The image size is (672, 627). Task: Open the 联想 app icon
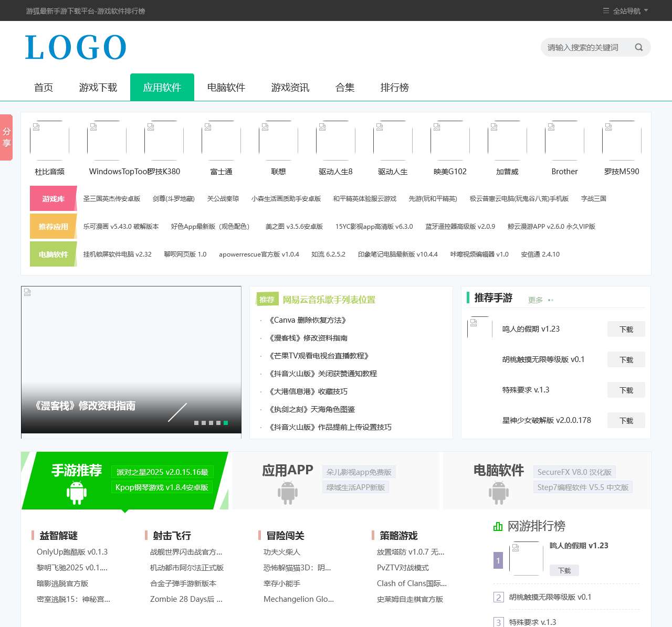[x=279, y=141]
